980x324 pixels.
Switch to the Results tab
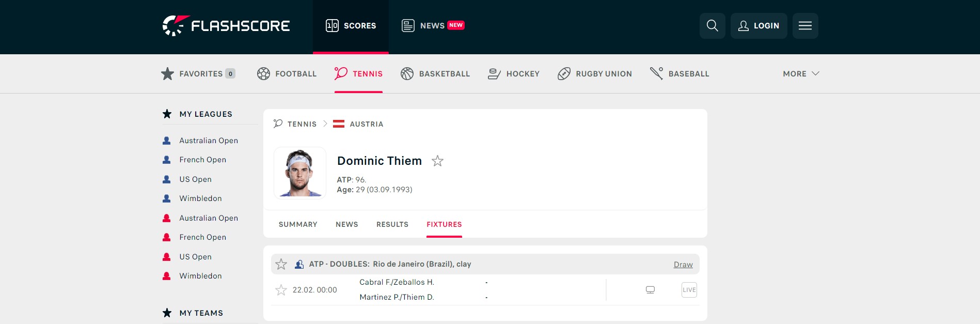click(x=392, y=224)
